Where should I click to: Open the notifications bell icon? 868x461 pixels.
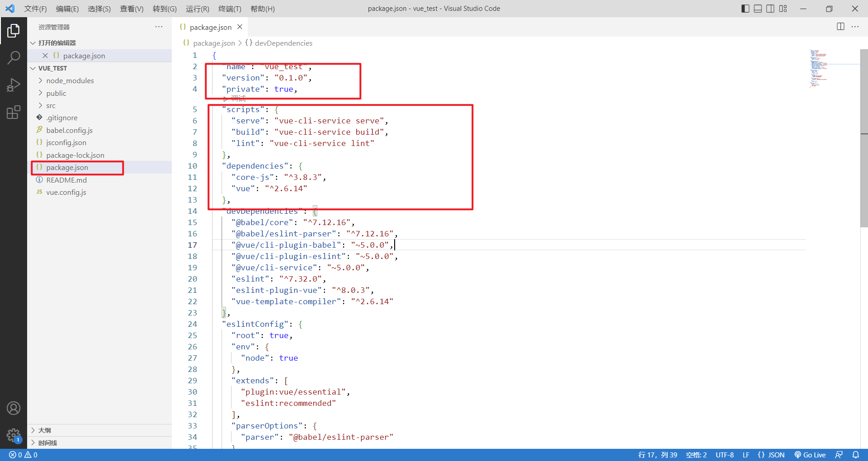(855, 455)
